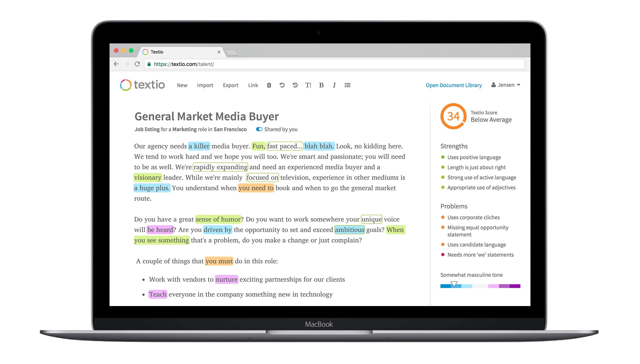Screen dimensions: 640x364
Task: Click the General Market Media Buyer title
Action: click(207, 116)
